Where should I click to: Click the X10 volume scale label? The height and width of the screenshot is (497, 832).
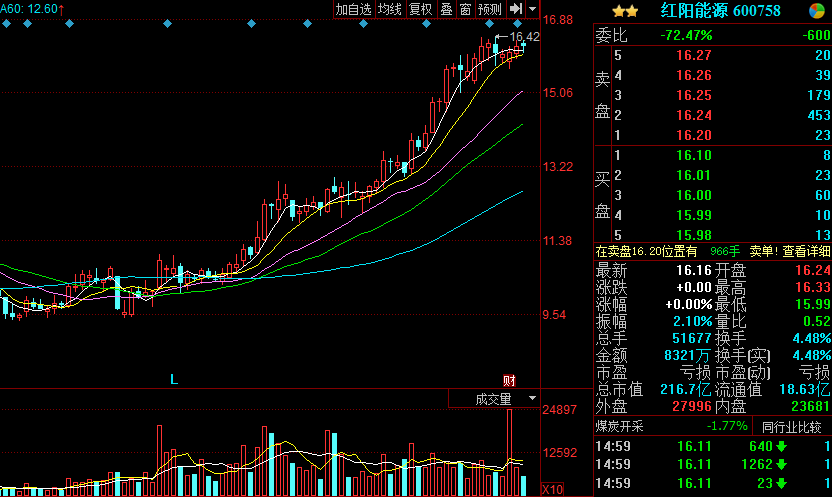pos(551,489)
